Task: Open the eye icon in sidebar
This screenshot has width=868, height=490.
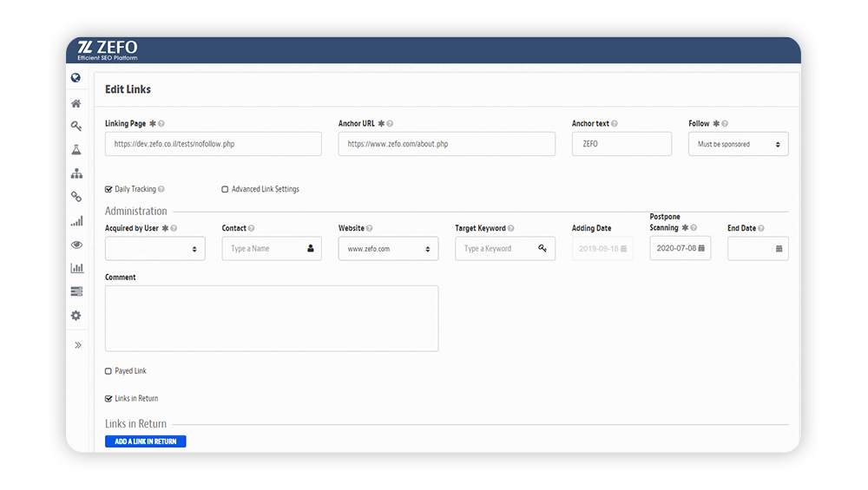Action: tap(76, 245)
